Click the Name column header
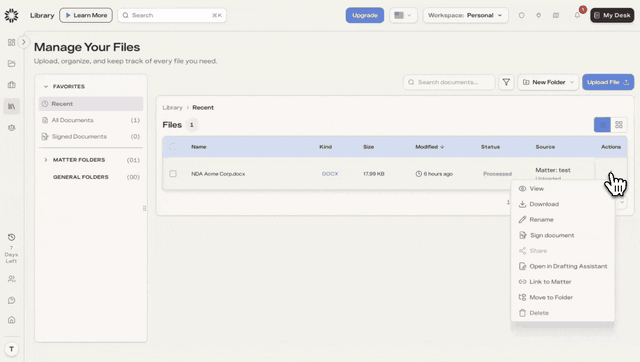The image size is (640, 362). (199, 147)
